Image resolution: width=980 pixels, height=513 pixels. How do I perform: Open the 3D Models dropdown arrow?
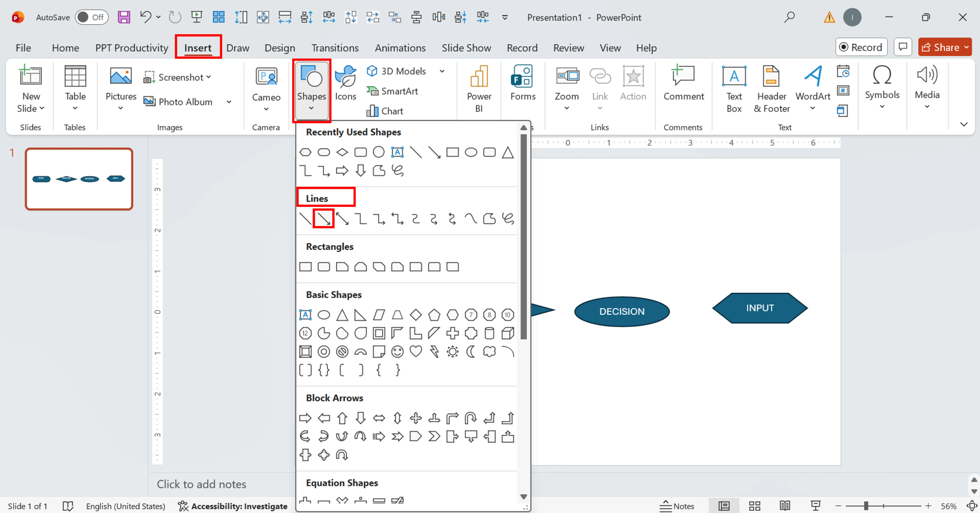point(442,71)
